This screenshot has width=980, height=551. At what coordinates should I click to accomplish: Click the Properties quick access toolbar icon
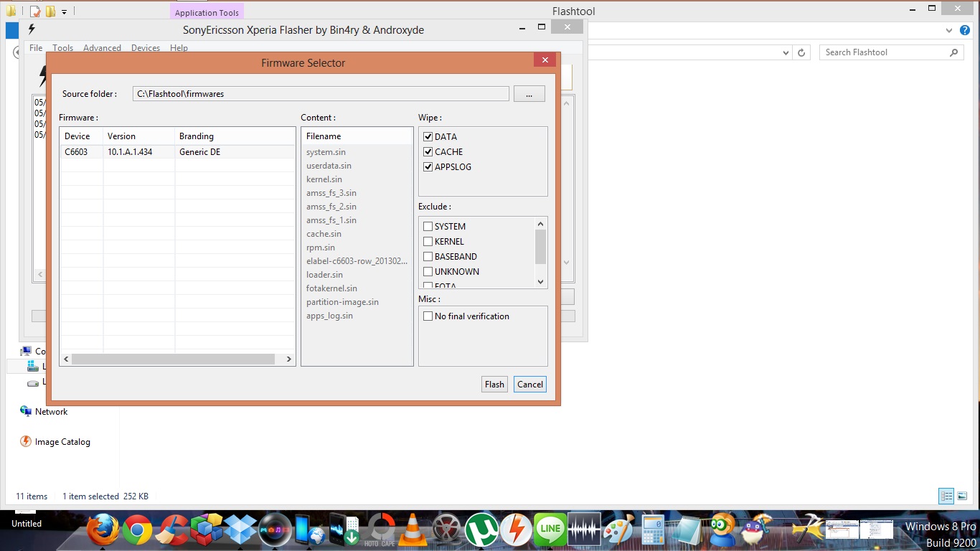click(x=35, y=11)
